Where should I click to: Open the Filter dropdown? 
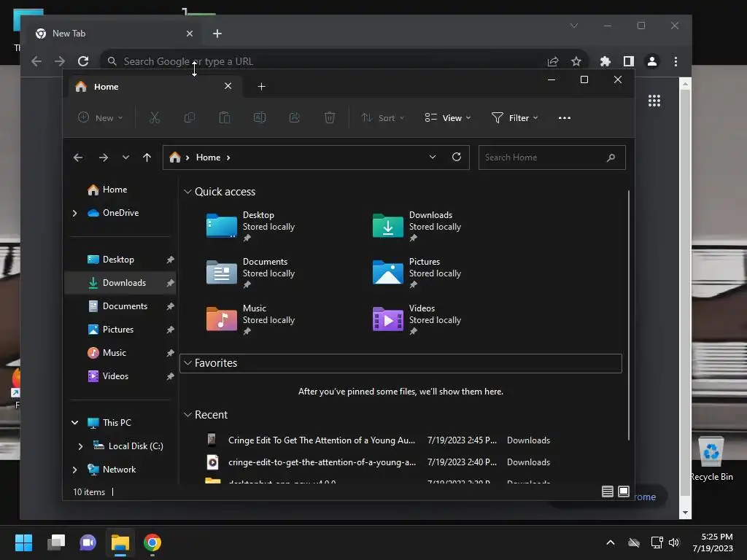coord(514,117)
